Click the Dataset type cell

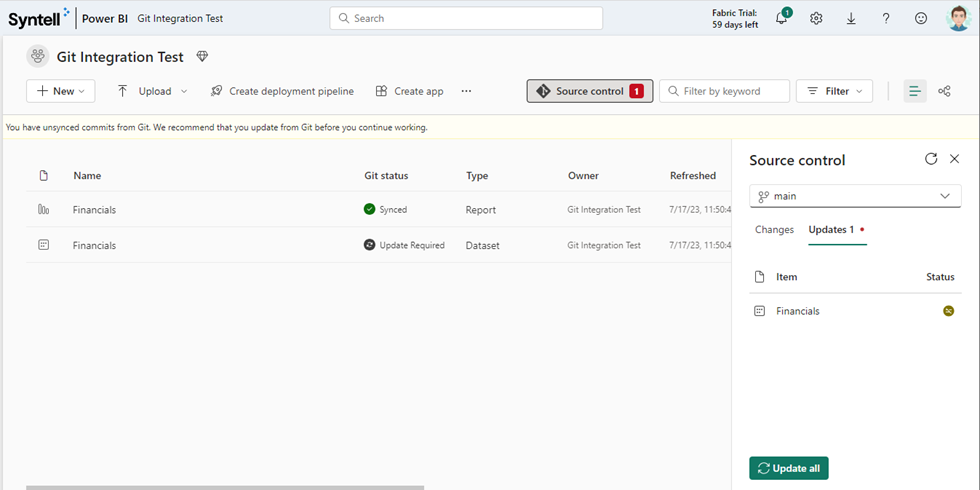pyautogui.click(x=482, y=246)
